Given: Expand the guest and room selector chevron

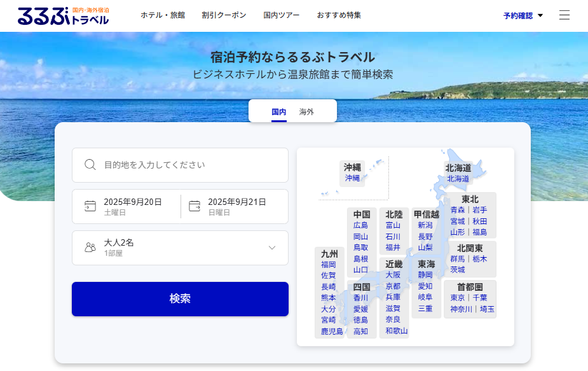Looking at the screenshot, I should tap(271, 248).
